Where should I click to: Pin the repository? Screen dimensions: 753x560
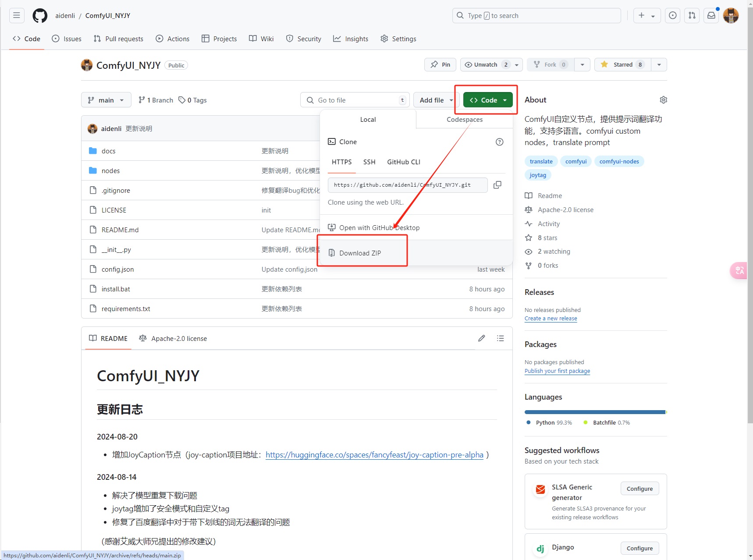point(440,64)
